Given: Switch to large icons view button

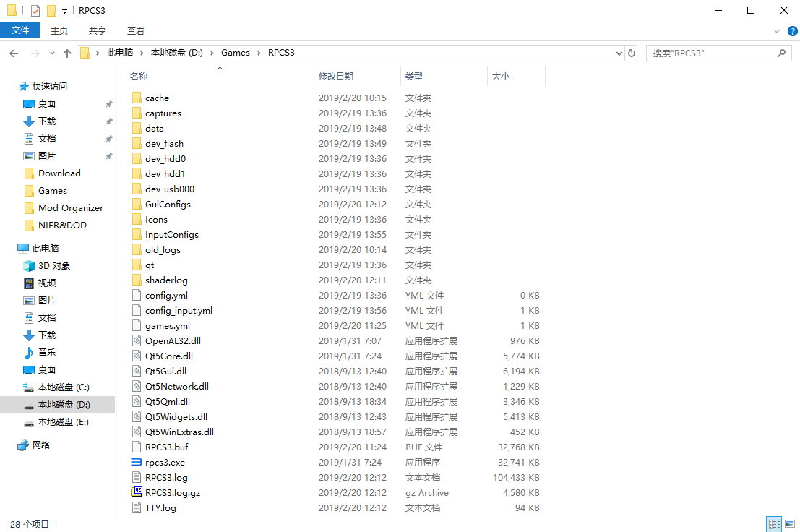Looking at the screenshot, I should coord(790,524).
